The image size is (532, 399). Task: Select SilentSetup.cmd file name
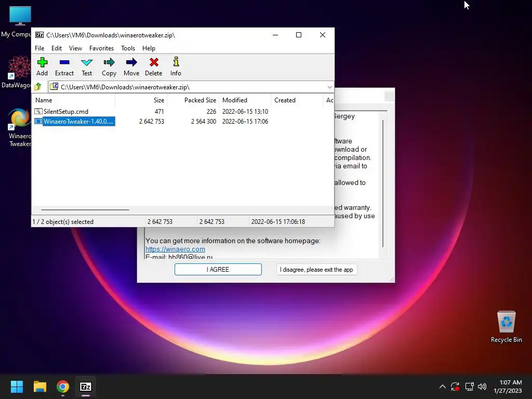(x=66, y=112)
